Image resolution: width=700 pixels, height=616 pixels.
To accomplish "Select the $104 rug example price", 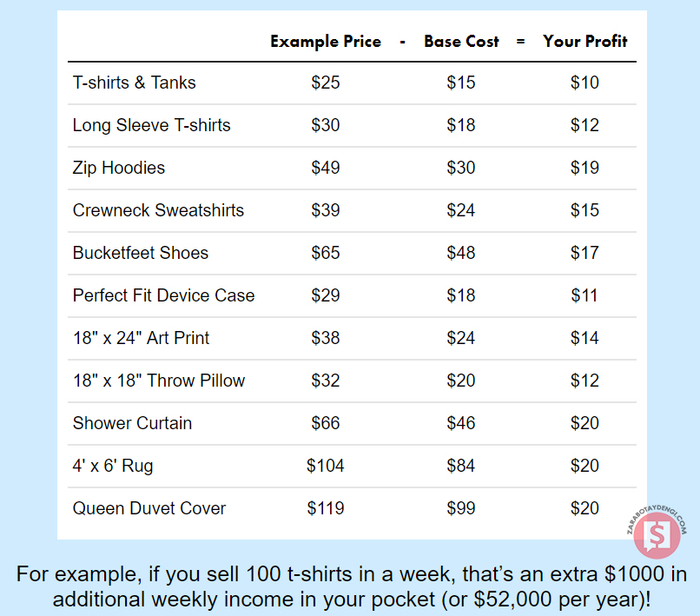I will [x=326, y=466].
